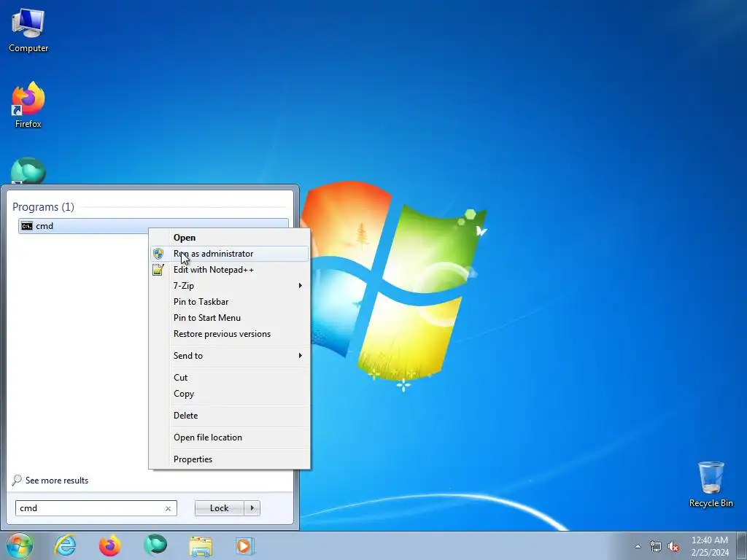Viewport: 747px width, 560px height.
Task: Choose Pin to Taskbar
Action: pos(229,302)
